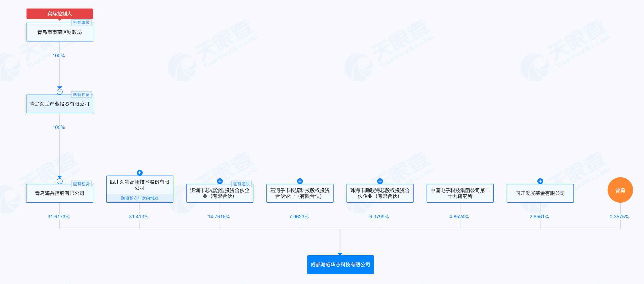Image resolution: width=644 pixels, height=284 pixels.
Task: Click the 2.6561% share value
Action: coord(539,217)
